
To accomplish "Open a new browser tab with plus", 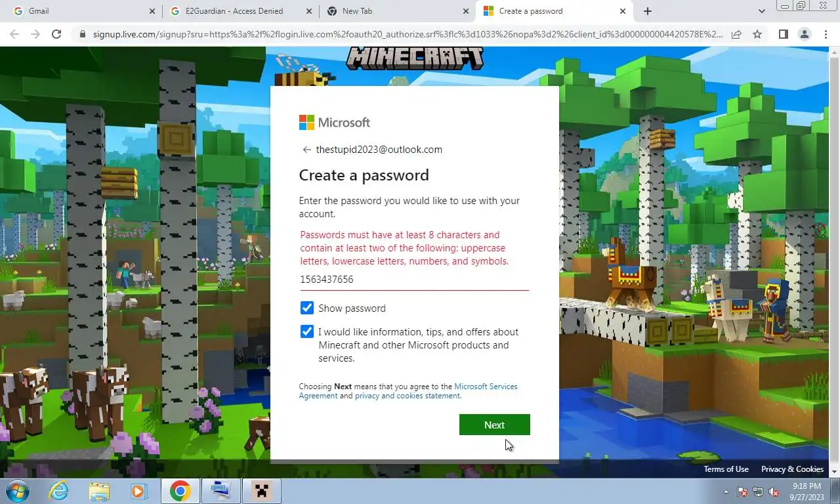I will point(648,11).
